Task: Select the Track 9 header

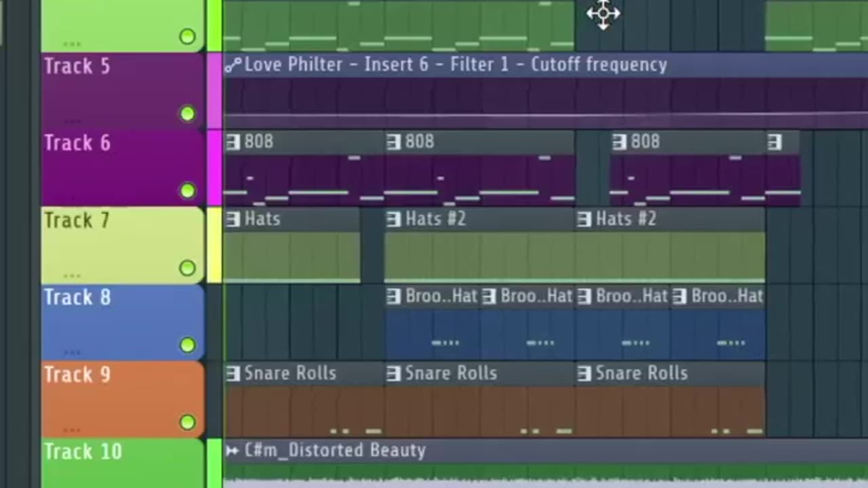Action: (123, 400)
